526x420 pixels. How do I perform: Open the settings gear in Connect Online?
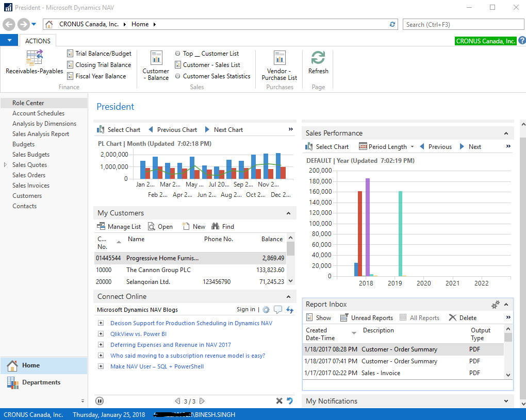coord(266,310)
